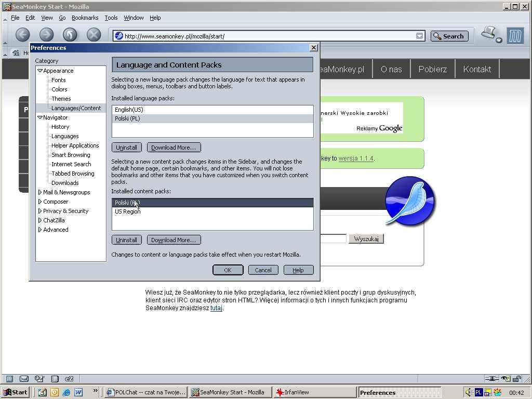Switch to IrfanView taskbar button
The height and width of the screenshot is (399, 532).
(314, 392)
